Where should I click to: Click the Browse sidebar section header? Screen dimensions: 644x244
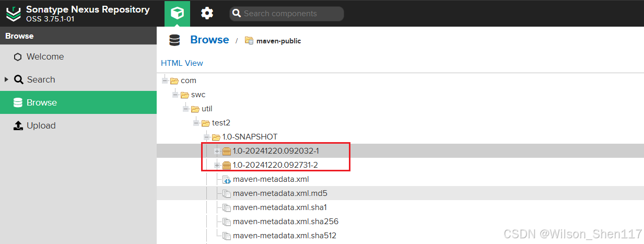coord(78,36)
